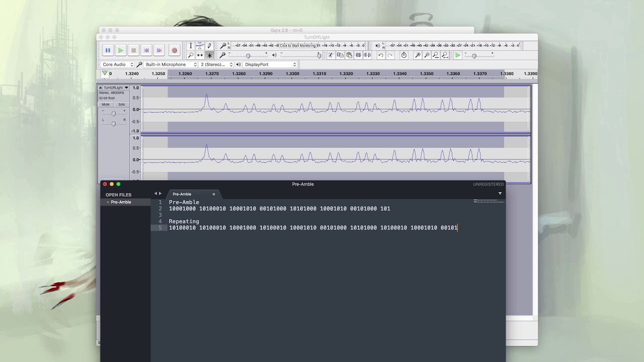
Task: Click the Zoom Out icon
Action: point(427,55)
